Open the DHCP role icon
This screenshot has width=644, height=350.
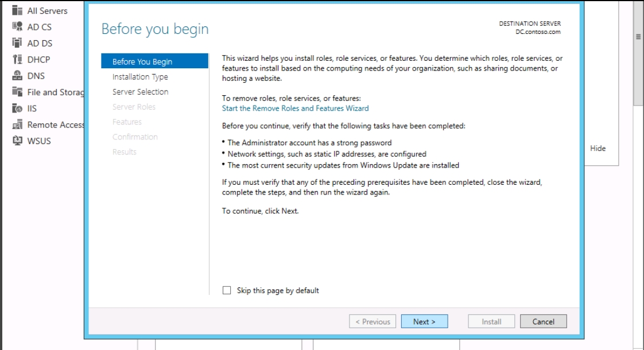(17, 60)
